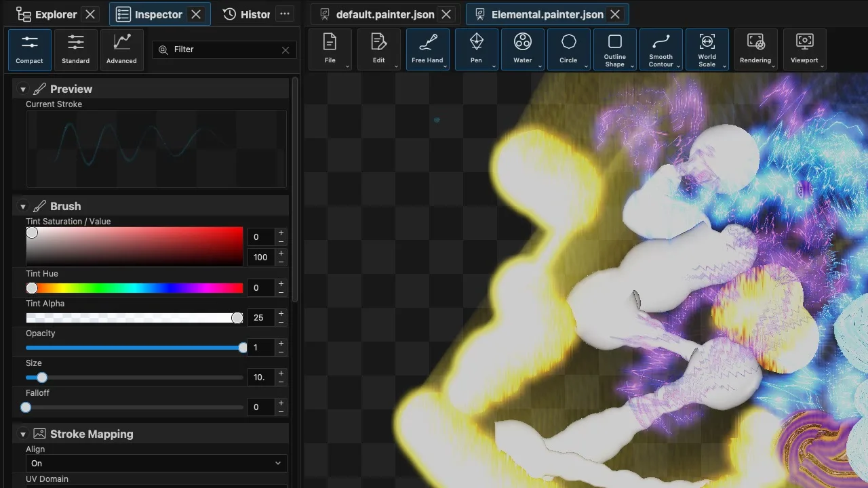This screenshot has width=868, height=488.
Task: Adjust the Tint Alpha slider
Action: [x=134, y=318]
